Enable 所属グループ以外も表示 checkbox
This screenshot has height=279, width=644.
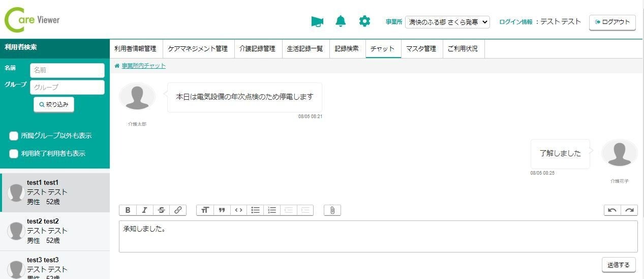click(x=14, y=136)
